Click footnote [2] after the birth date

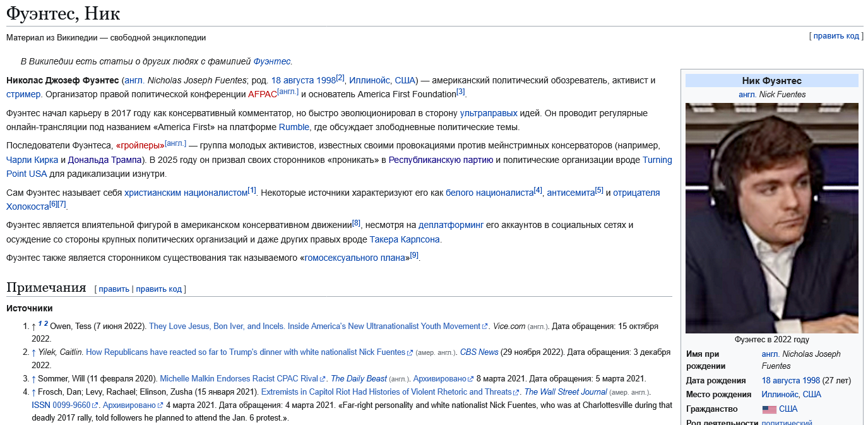tap(340, 78)
